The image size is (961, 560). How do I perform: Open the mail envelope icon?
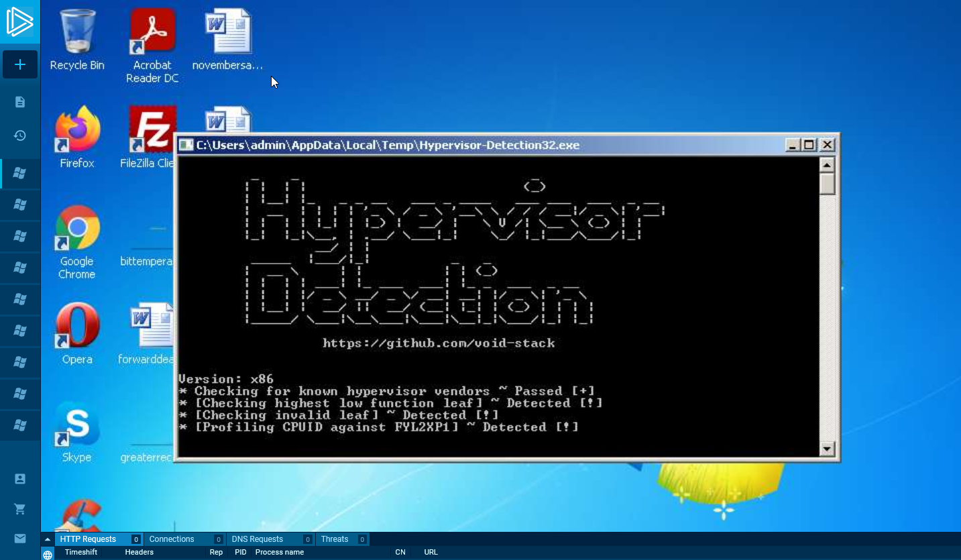click(20, 539)
